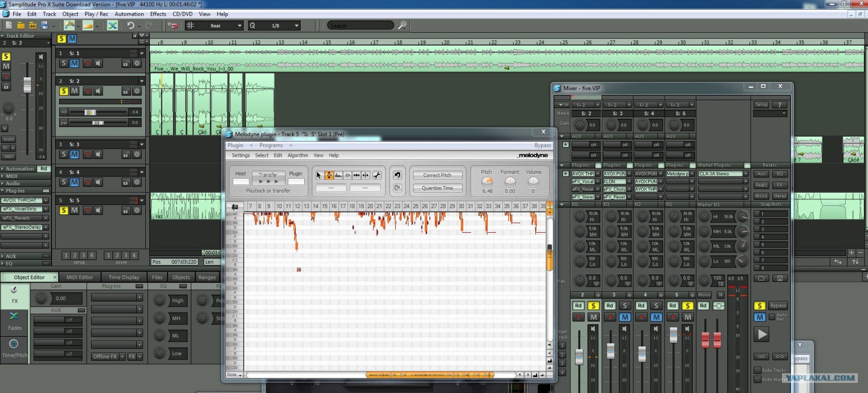
Task: Click the freeze snowflake icon on track 2
Action: point(137,91)
